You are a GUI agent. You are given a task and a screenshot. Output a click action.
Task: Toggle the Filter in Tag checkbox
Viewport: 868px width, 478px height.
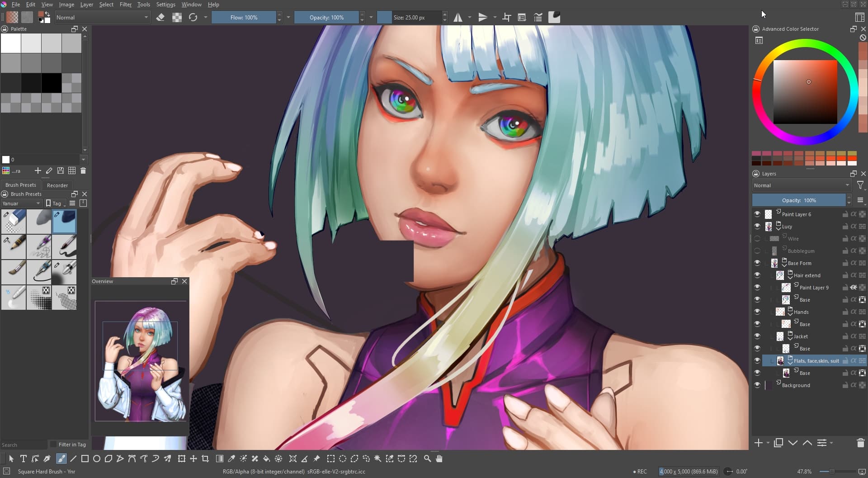[53, 445]
